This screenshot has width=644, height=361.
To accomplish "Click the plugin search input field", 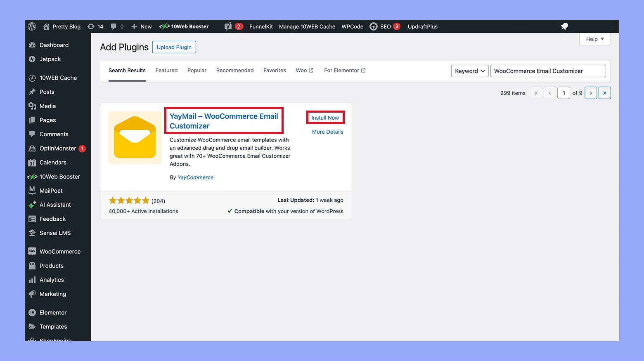I will click(x=548, y=71).
